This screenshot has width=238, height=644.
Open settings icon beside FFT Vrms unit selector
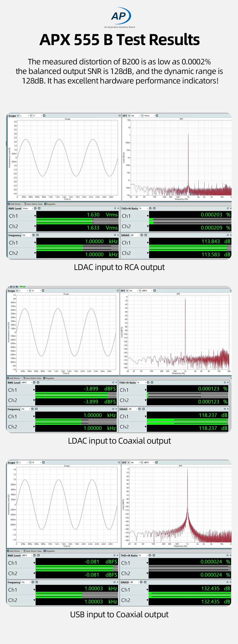click(x=157, y=115)
